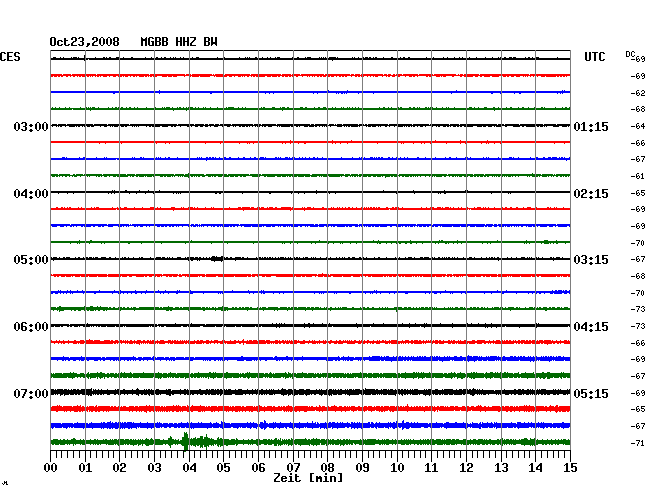Click the Zeit [min] axis title
650x494 pixels.
tap(308, 478)
